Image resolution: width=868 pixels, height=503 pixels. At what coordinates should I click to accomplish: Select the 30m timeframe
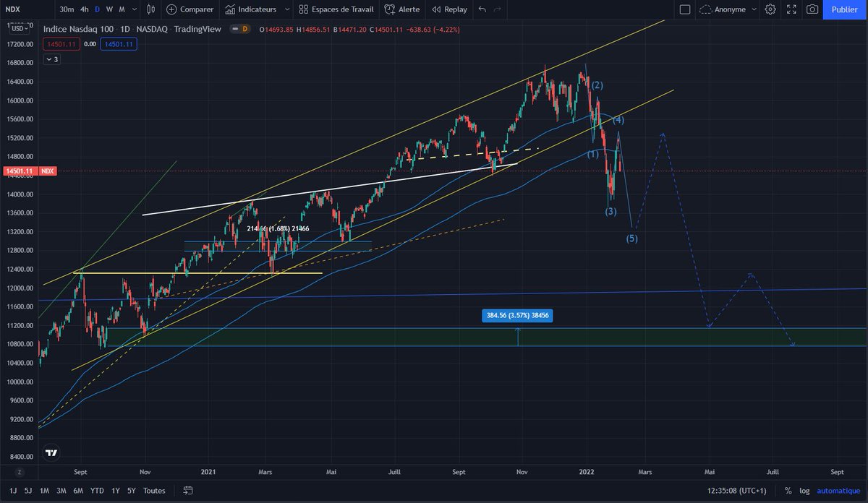[67, 9]
